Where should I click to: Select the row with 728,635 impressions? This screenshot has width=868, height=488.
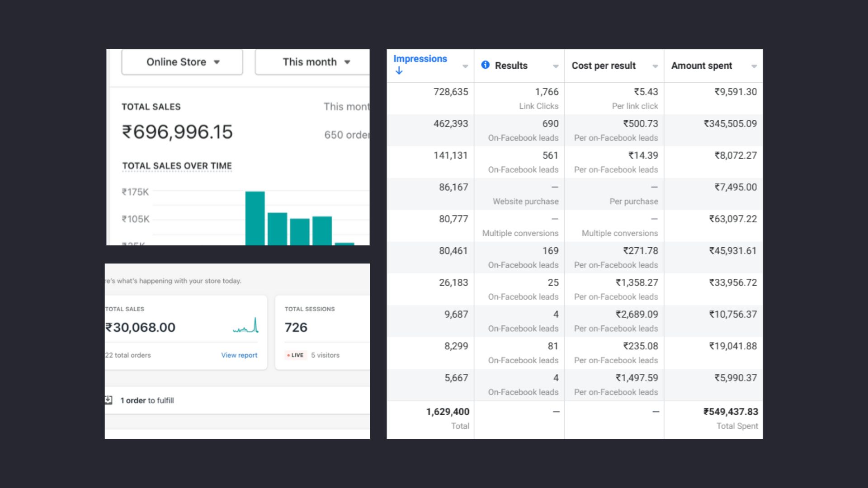[451, 92]
